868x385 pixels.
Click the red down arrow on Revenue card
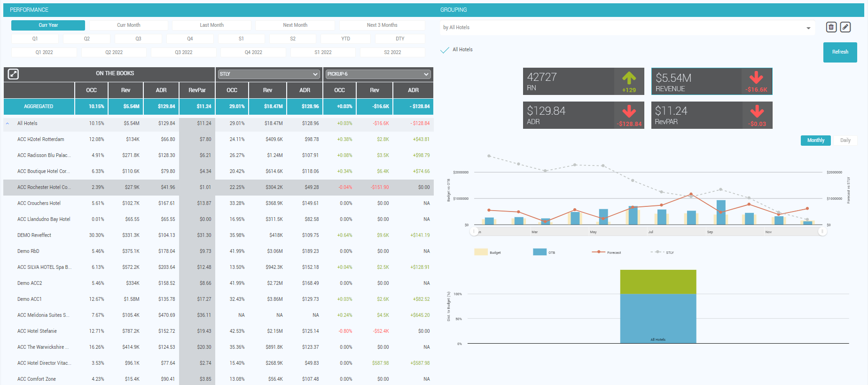pyautogui.click(x=756, y=78)
